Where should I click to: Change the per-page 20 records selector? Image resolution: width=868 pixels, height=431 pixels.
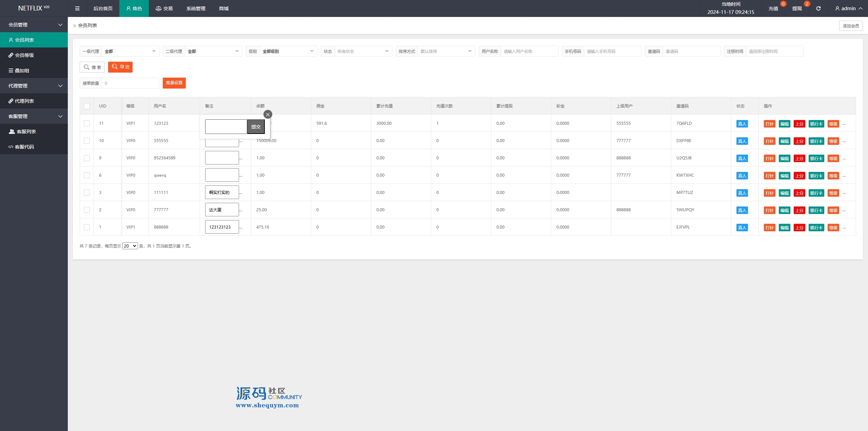[x=130, y=246]
